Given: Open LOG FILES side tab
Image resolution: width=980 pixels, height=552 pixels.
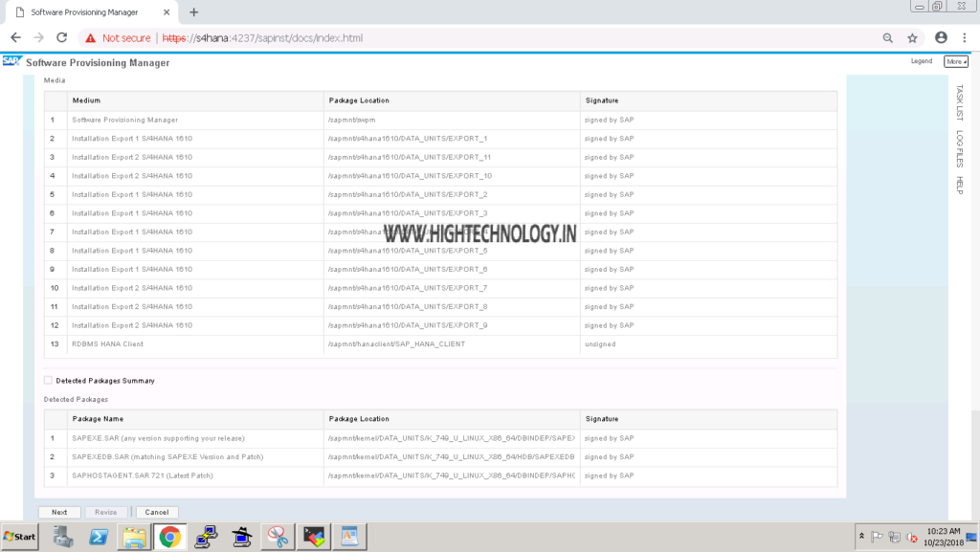Looking at the screenshot, I should [959, 148].
